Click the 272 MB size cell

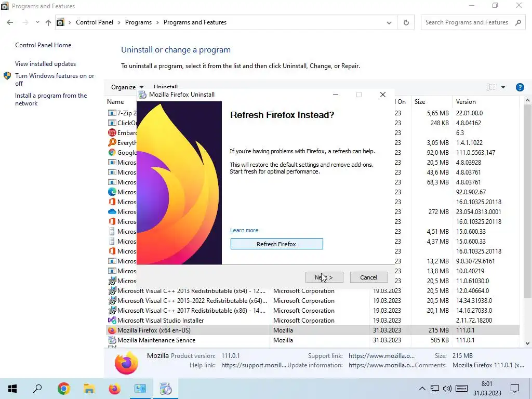pyautogui.click(x=438, y=212)
